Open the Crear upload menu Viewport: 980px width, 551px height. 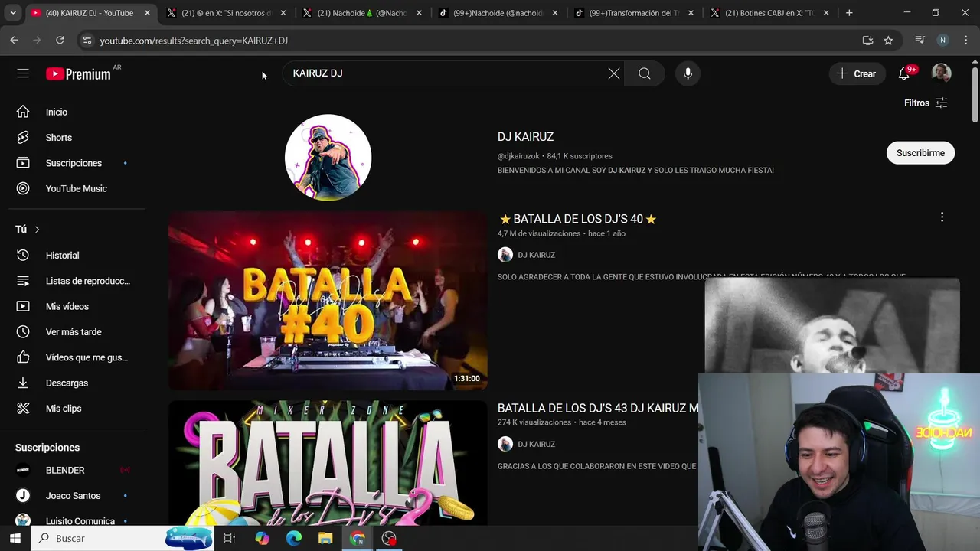[x=857, y=73]
